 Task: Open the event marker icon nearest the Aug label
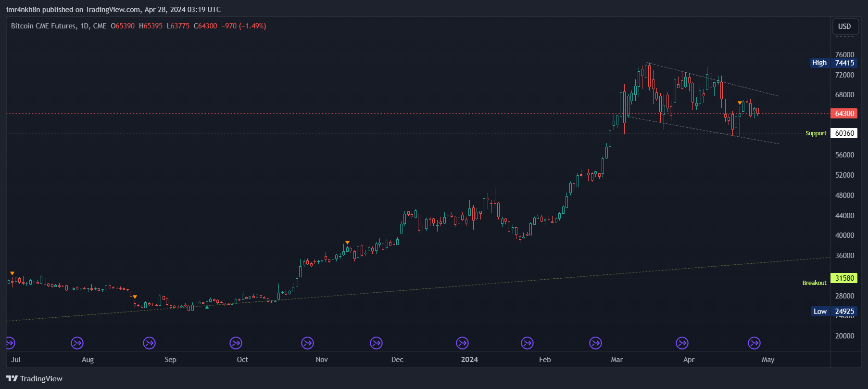tap(77, 343)
